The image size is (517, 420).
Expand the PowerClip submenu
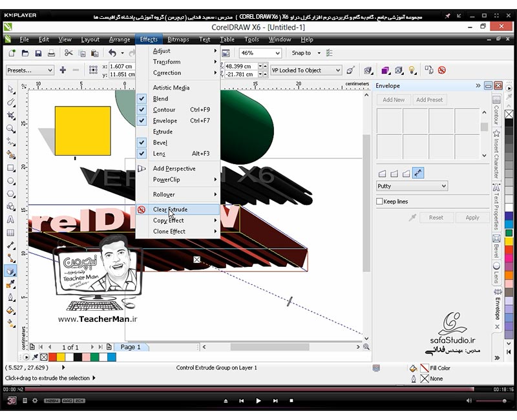[x=178, y=180]
